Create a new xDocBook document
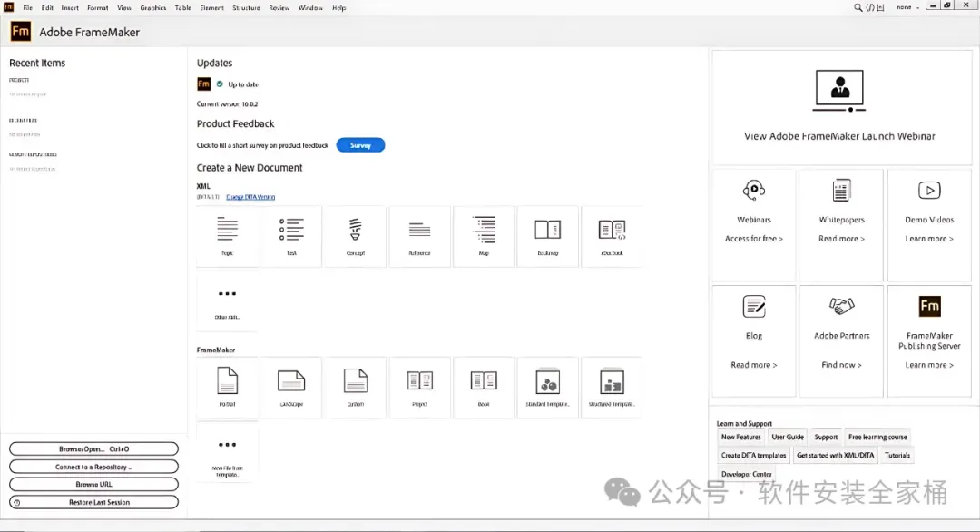This screenshot has height=532, width=980. (x=612, y=236)
